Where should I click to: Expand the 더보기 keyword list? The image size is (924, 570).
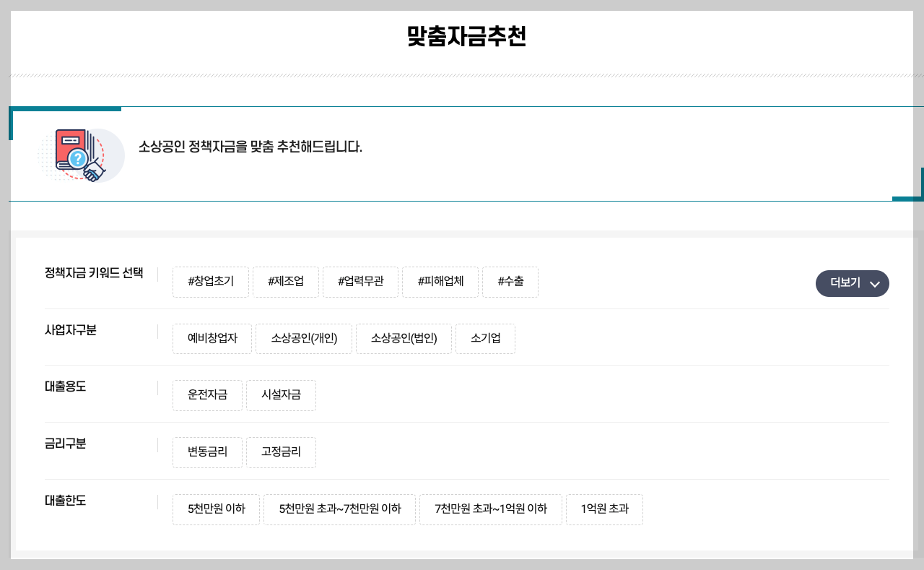click(845, 283)
